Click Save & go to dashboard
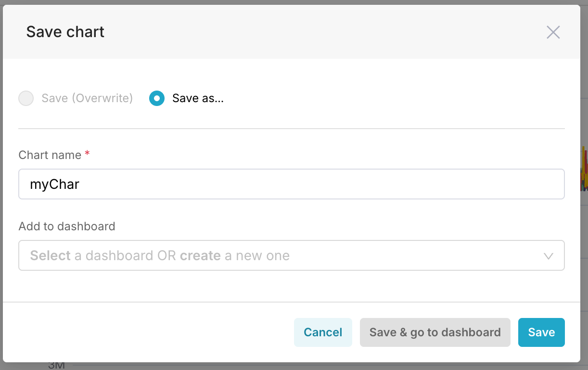This screenshot has height=370, width=588. point(435,332)
